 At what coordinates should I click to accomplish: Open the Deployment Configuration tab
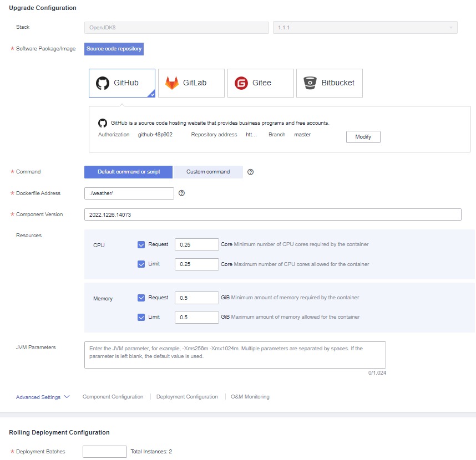click(x=187, y=397)
